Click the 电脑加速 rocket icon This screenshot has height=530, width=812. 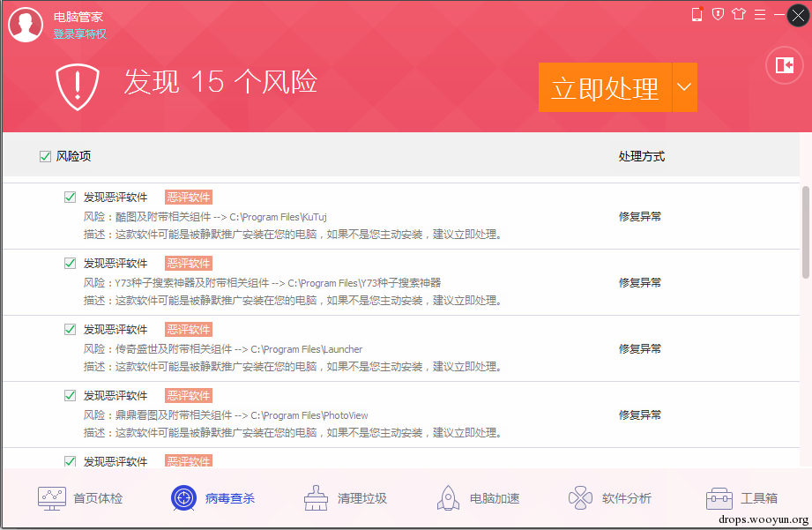pyautogui.click(x=449, y=498)
